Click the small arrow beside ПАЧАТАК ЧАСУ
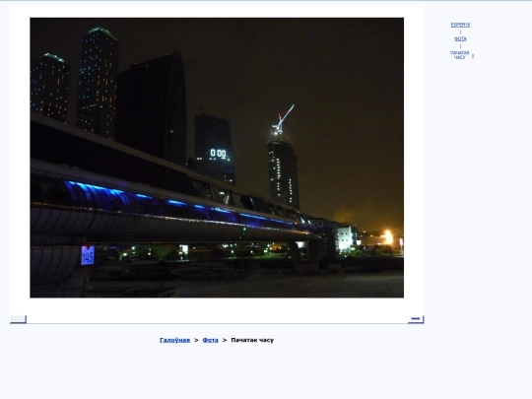 point(473,56)
